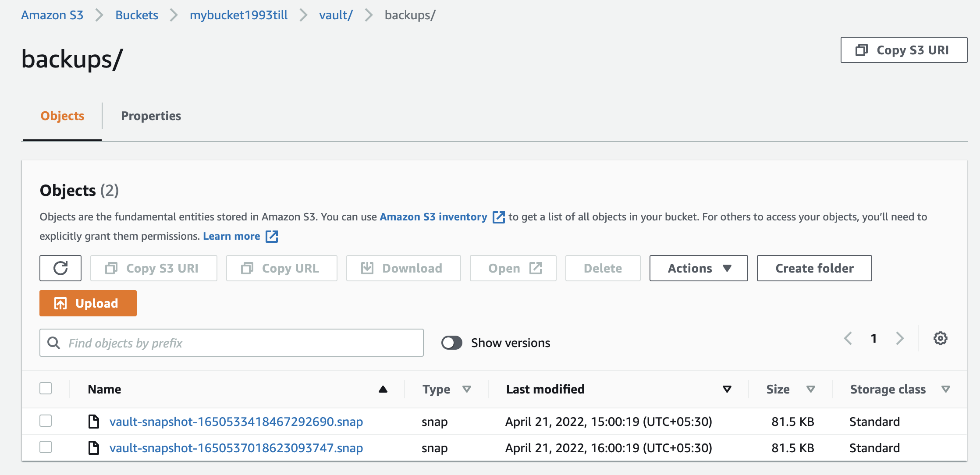Select the Objects tab
The height and width of the screenshot is (475, 980).
pos(62,116)
